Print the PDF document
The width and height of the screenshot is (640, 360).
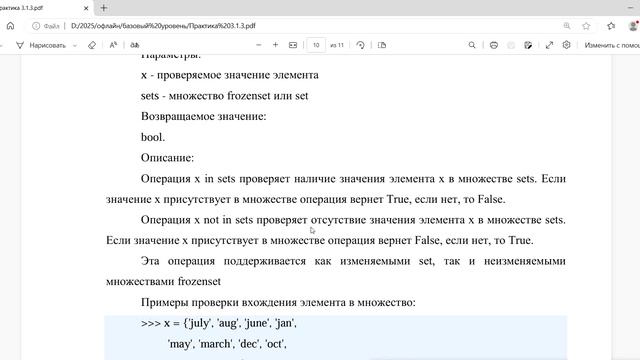point(494,45)
